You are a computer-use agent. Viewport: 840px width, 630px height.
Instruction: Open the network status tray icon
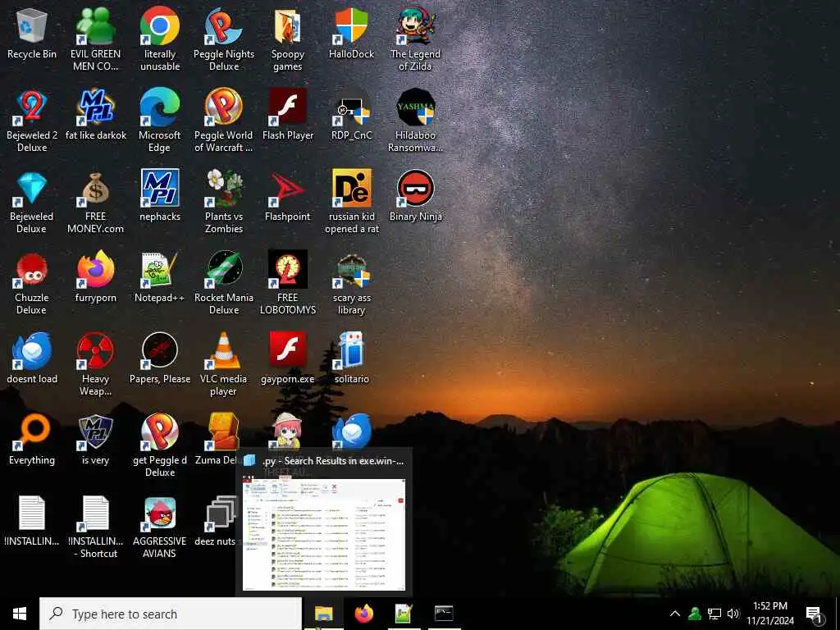tap(714, 614)
